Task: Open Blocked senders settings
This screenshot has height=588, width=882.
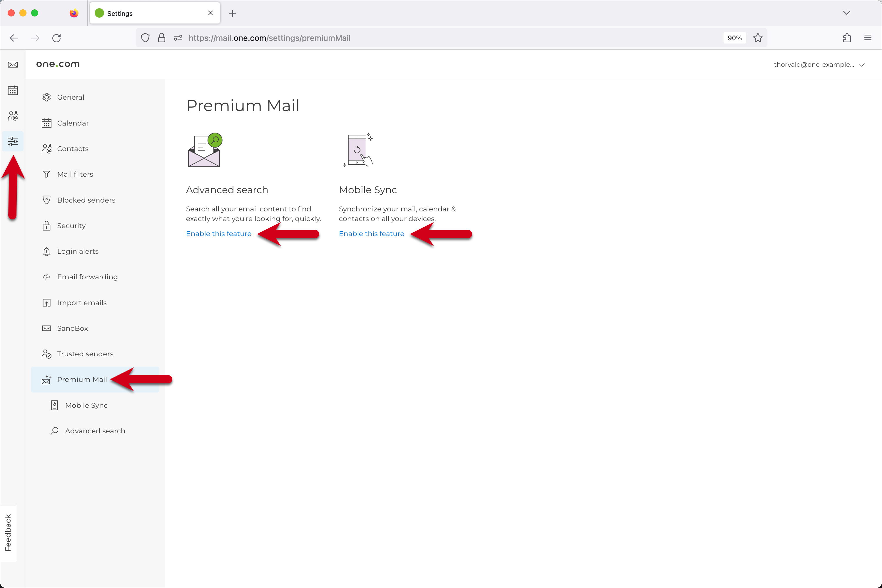Action: 86,200
